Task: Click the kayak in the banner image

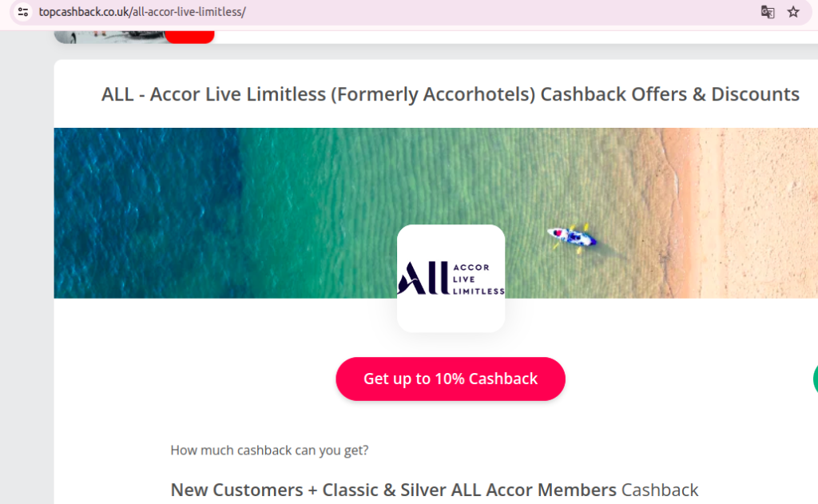Action: [x=572, y=238]
